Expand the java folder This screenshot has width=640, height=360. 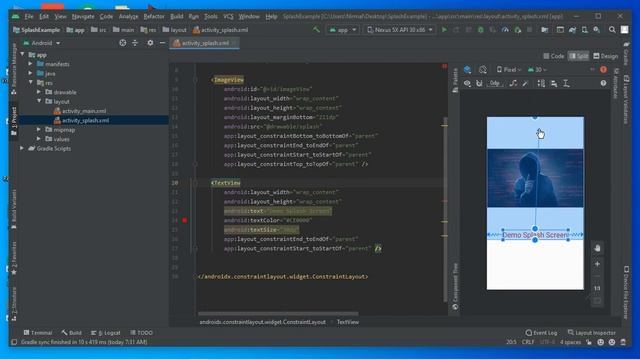31,73
